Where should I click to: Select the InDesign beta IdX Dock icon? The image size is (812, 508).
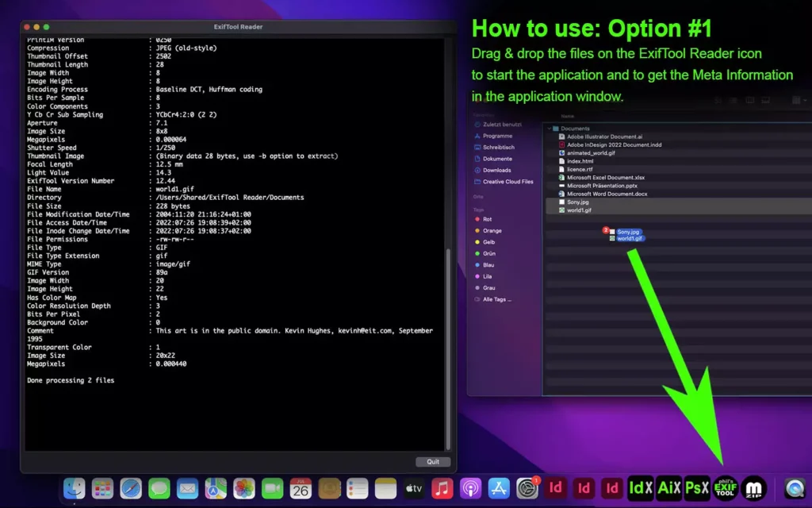[x=641, y=488]
